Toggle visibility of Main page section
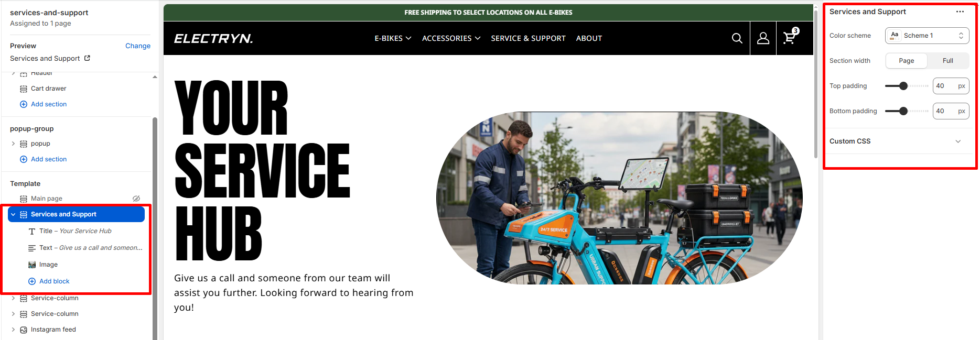The image size is (980, 340). (136, 199)
